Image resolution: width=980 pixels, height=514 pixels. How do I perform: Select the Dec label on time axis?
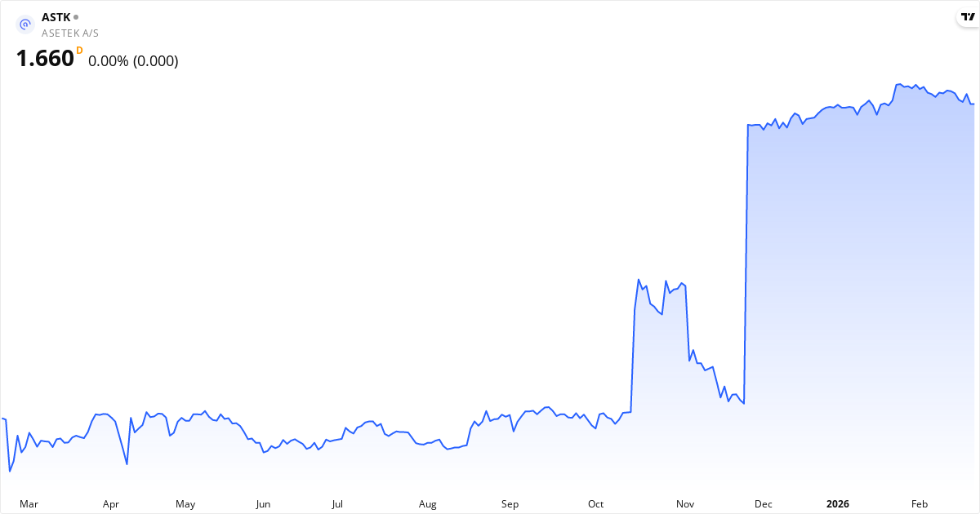click(x=764, y=504)
